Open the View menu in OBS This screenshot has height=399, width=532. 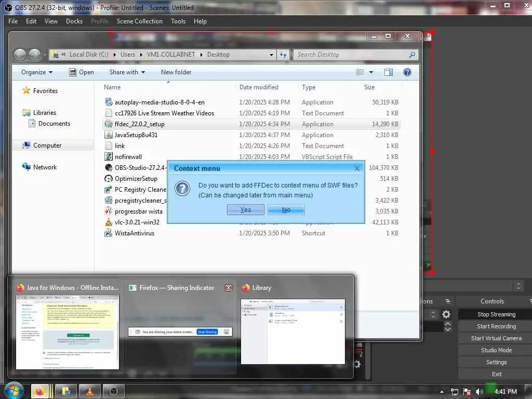[51, 21]
